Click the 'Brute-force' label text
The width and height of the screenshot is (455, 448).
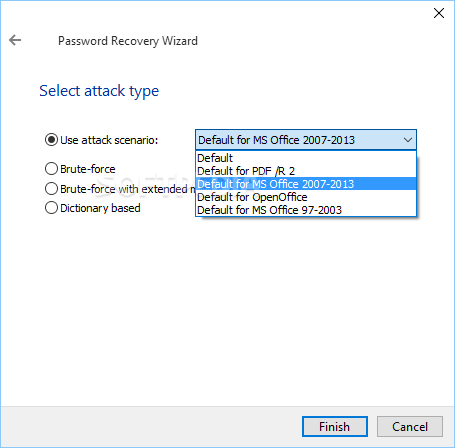click(x=88, y=169)
